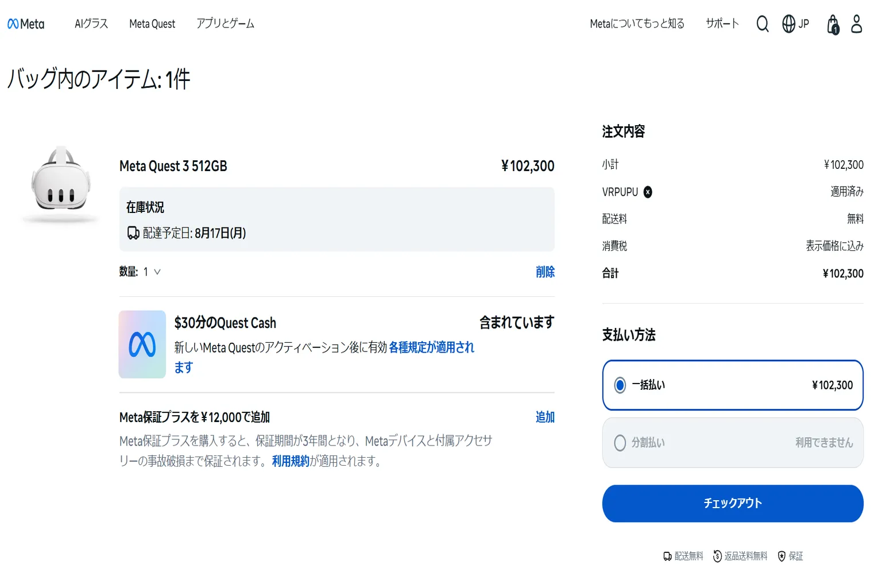Click the 配送料 無料 value

[x=855, y=218]
